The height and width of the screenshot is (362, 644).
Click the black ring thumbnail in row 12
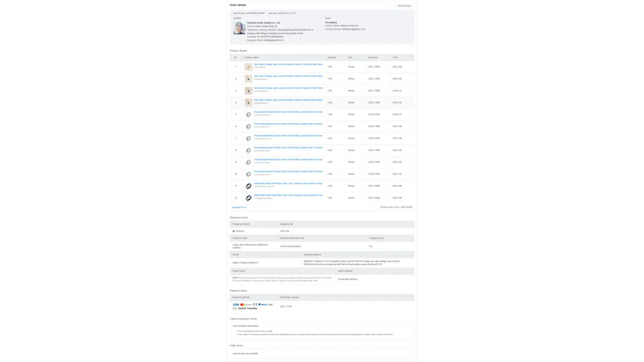[248, 198]
